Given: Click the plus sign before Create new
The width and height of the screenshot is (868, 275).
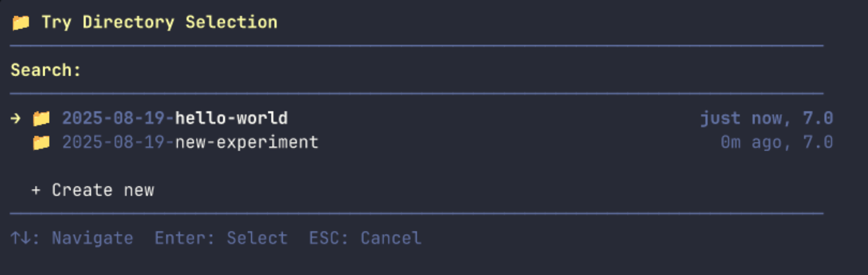Looking at the screenshot, I should (x=36, y=190).
